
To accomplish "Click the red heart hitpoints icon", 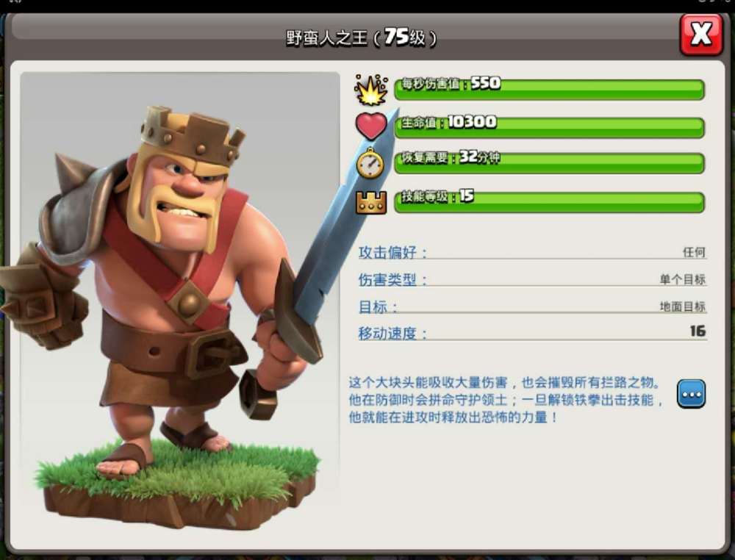I will pos(371,126).
